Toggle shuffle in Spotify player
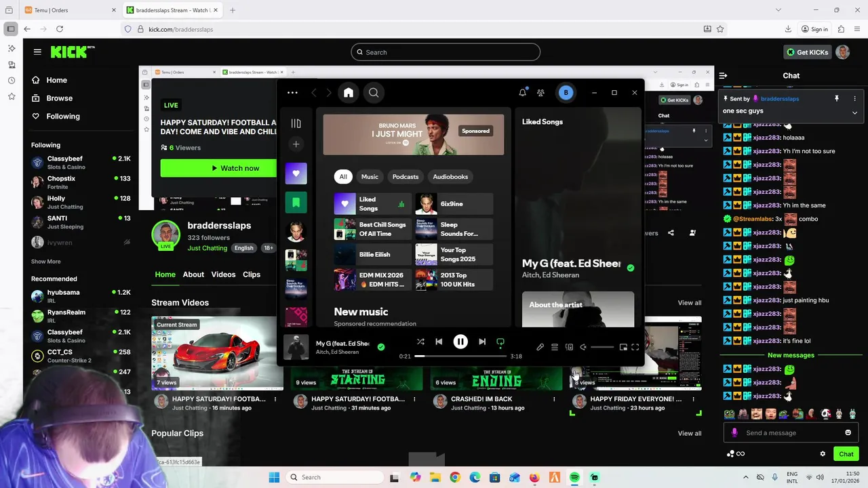The width and height of the screenshot is (868, 488). pyautogui.click(x=420, y=342)
